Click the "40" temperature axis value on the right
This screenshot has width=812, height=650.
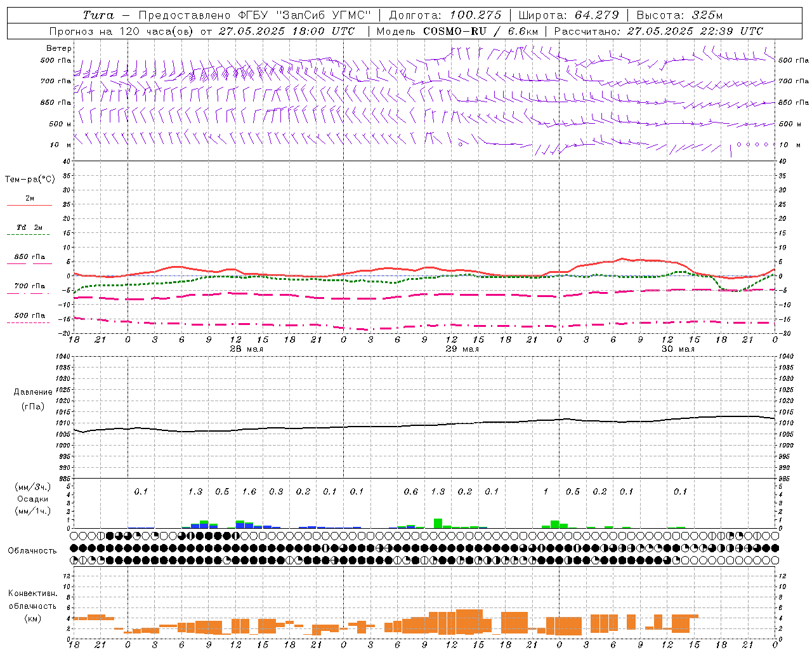(x=783, y=162)
